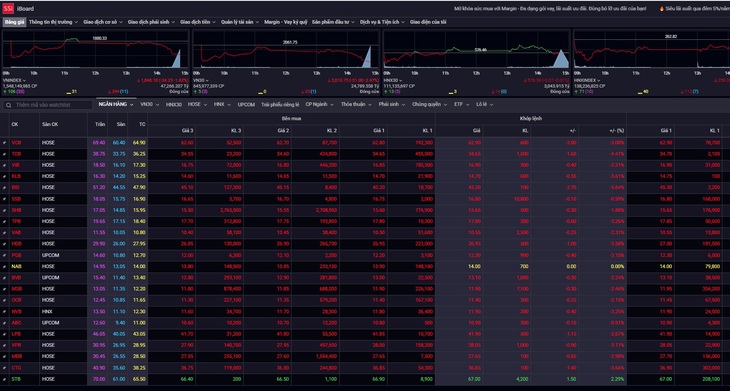
Task: Click the pin icon beside STB row
Action: 5,379
